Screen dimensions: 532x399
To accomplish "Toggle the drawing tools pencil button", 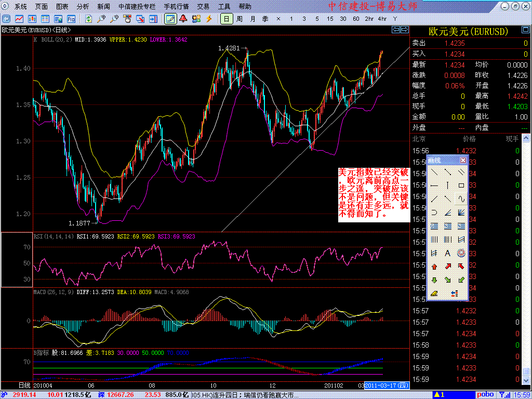I will click(170, 19).
